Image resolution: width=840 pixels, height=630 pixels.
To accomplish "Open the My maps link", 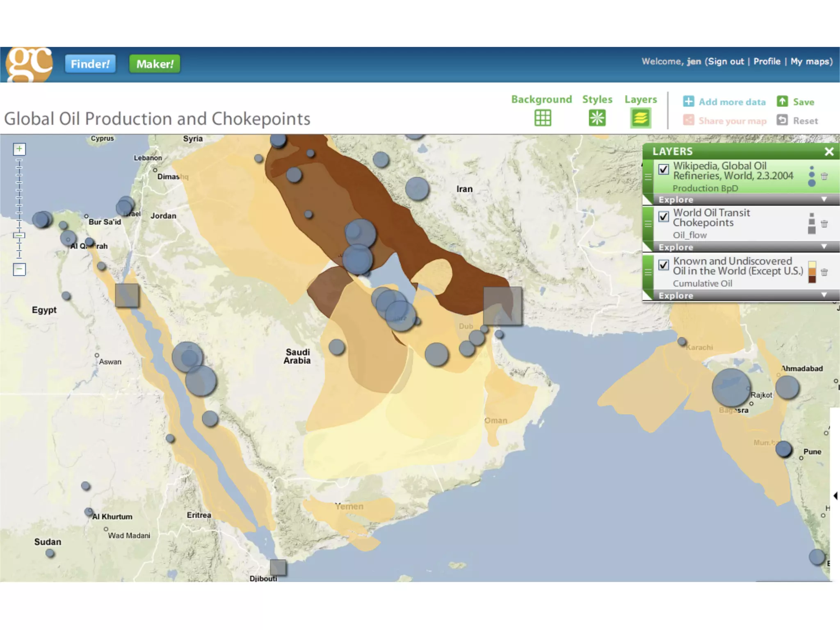I will 811,62.
